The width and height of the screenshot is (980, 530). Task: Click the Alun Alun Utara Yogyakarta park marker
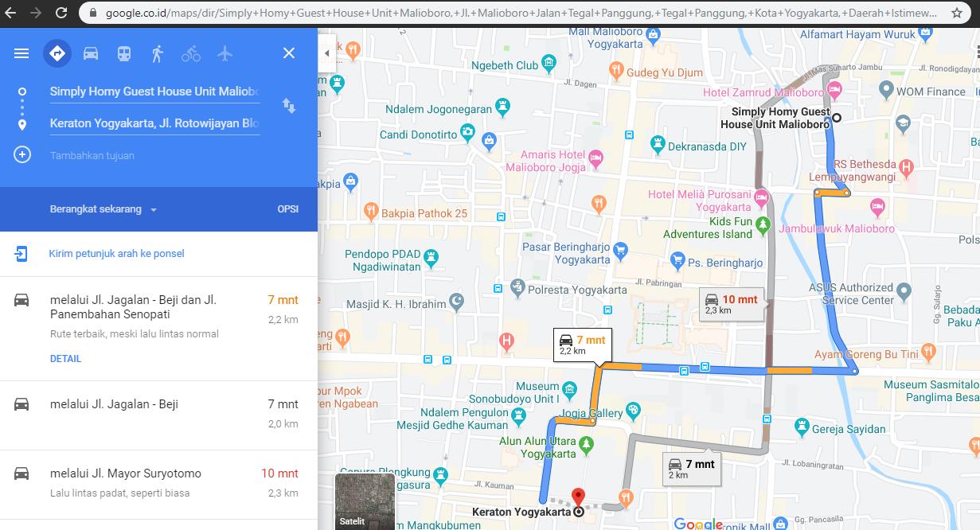click(587, 443)
